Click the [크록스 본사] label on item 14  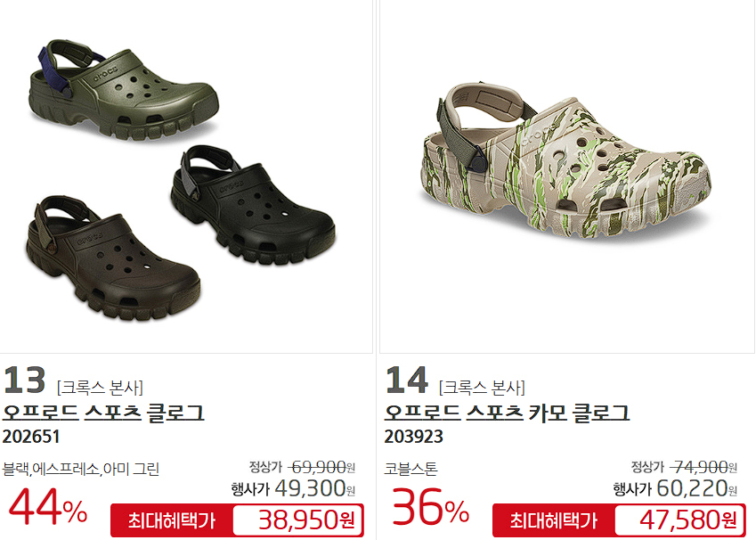coord(482,387)
